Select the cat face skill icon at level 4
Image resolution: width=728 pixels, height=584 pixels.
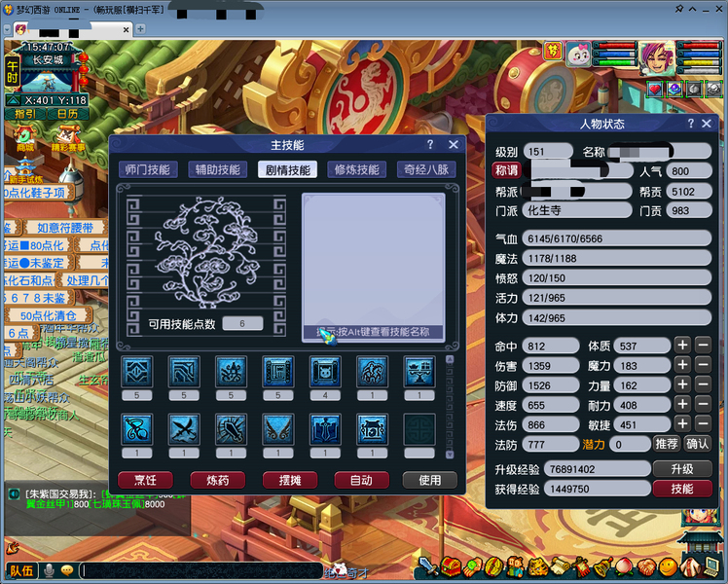pyautogui.click(x=325, y=372)
